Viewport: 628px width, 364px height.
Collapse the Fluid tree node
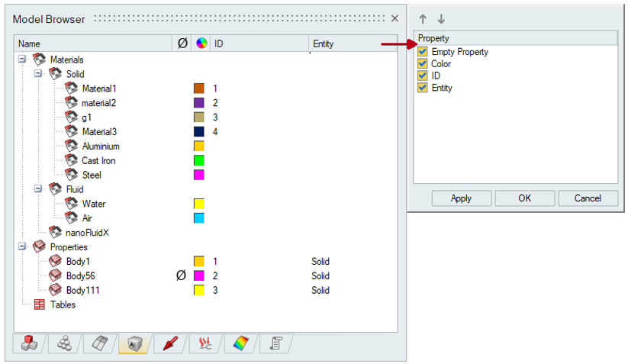pos(38,188)
